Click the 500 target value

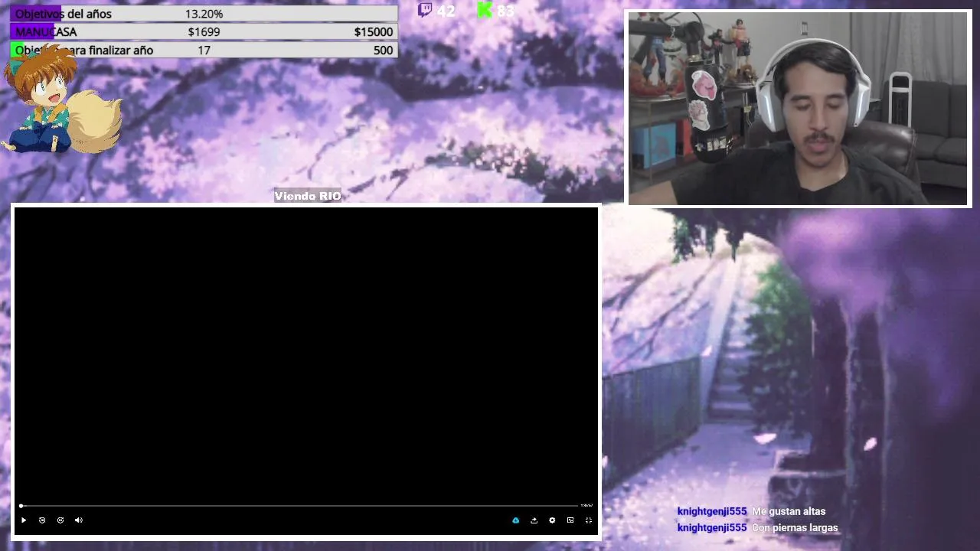point(384,50)
